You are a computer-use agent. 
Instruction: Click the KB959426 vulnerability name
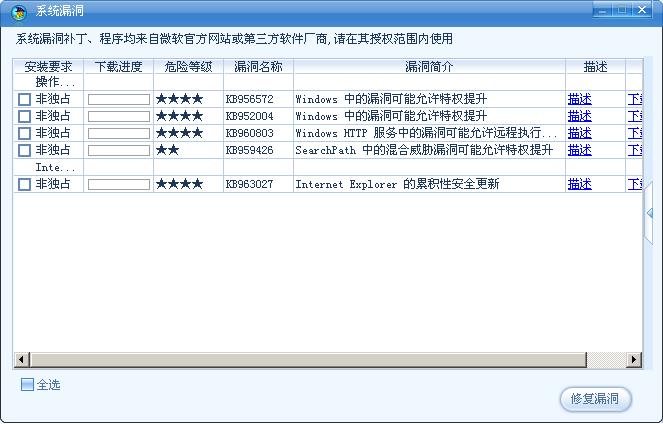pos(249,150)
